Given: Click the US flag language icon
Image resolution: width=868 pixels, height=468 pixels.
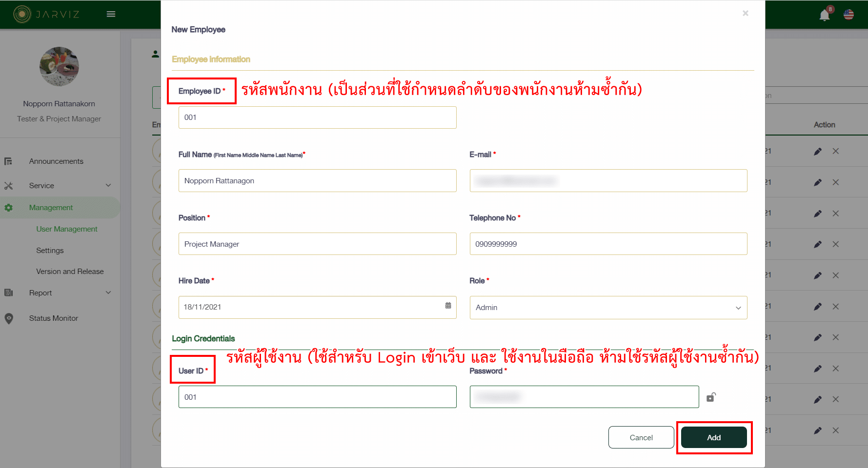Looking at the screenshot, I should click(848, 15).
